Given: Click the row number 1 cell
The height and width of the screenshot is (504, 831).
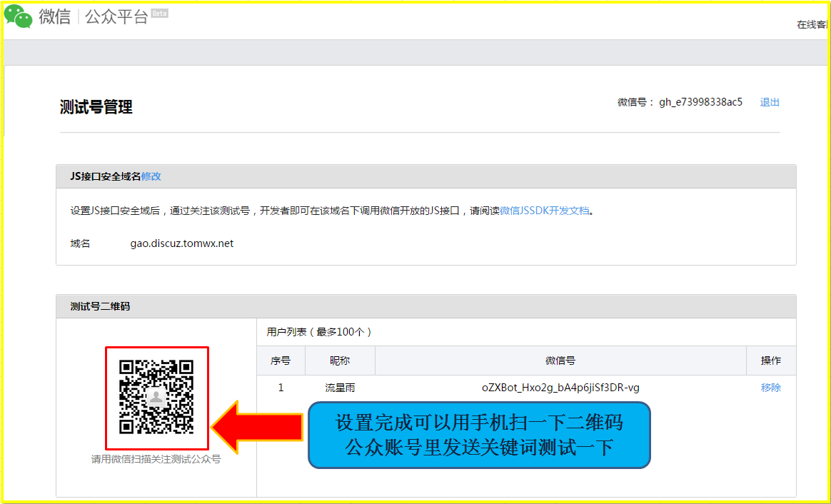Looking at the screenshot, I should click(281, 388).
